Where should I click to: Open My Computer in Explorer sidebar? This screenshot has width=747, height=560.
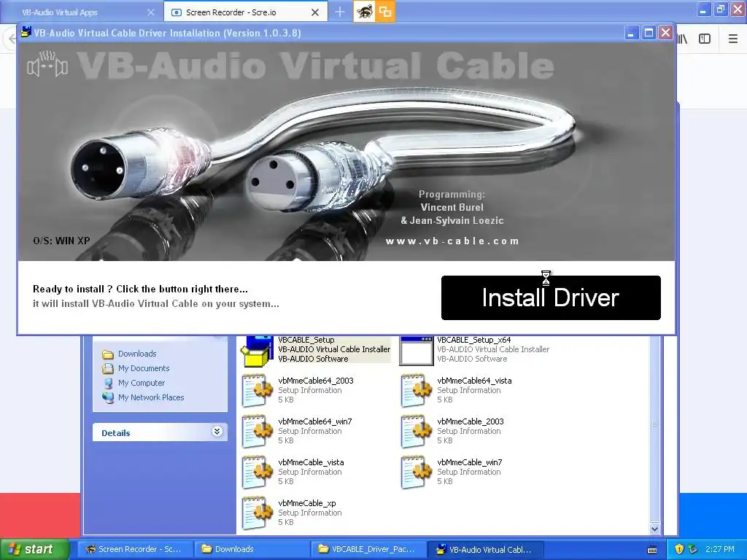tap(142, 383)
